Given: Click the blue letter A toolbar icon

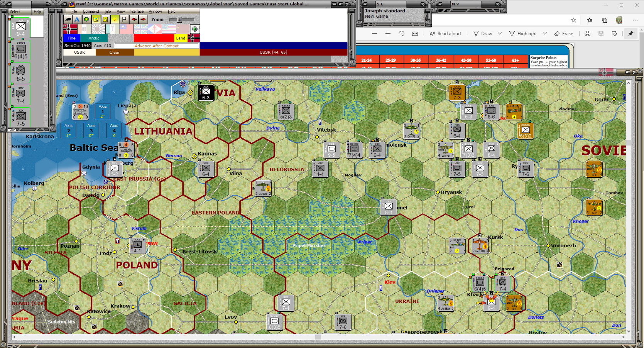Looking at the screenshot, I should [77, 19].
